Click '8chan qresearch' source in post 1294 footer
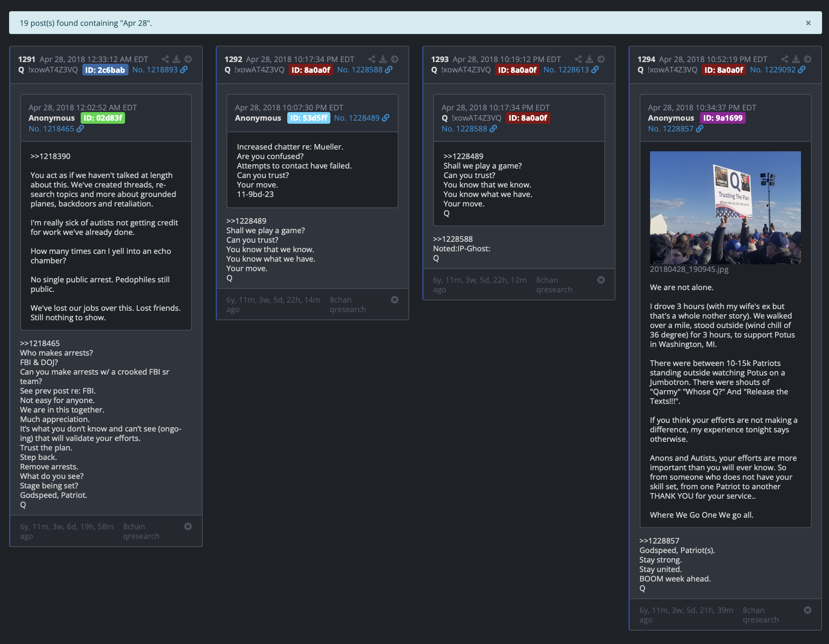This screenshot has width=829, height=644. click(x=761, y=615)
